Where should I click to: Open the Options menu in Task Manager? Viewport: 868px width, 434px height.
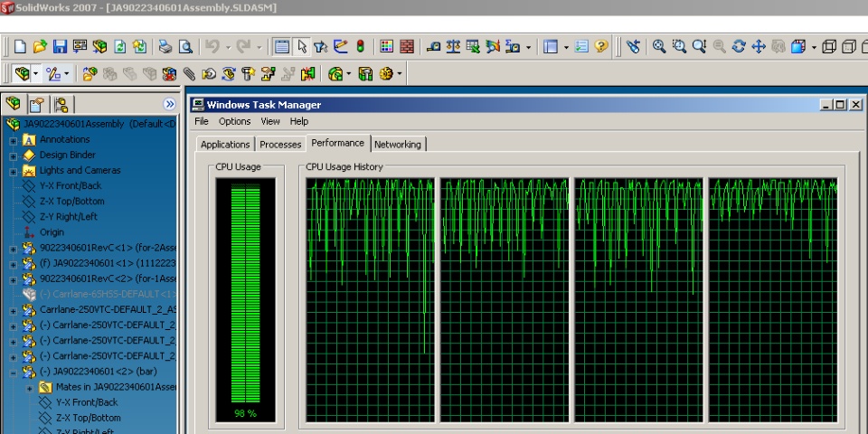tap(234, 121)
